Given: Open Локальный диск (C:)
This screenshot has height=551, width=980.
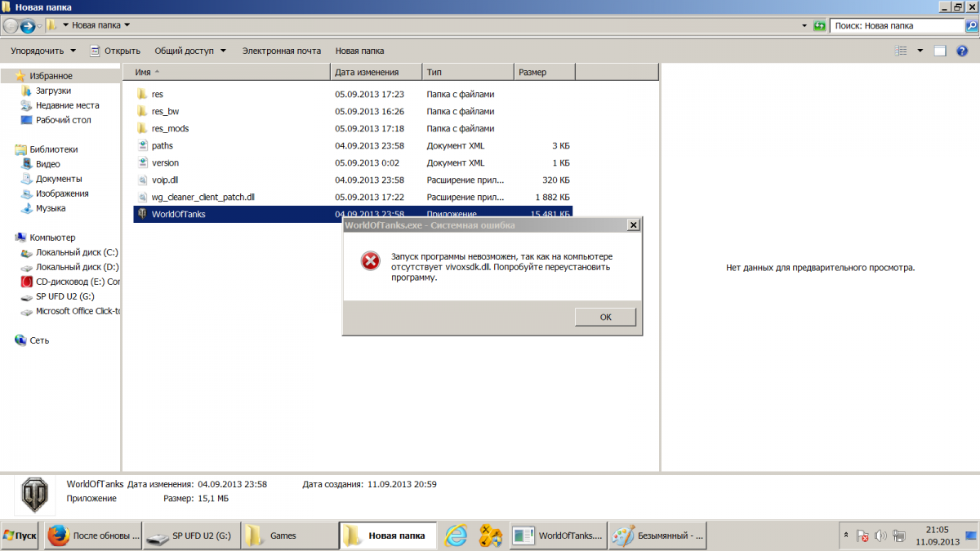Looking at the screenshot, I should click(77, 252).
